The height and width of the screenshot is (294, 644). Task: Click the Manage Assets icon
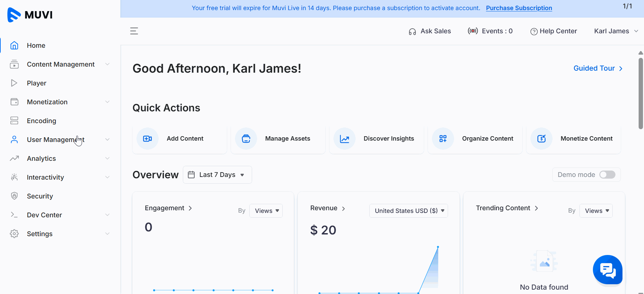click(x=246, y=139)
